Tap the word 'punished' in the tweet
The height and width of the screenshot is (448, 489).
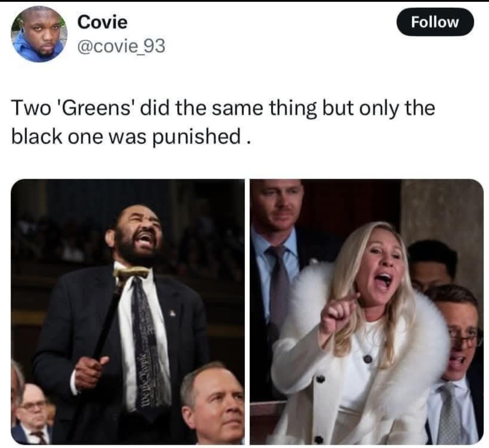pos(196,137)
